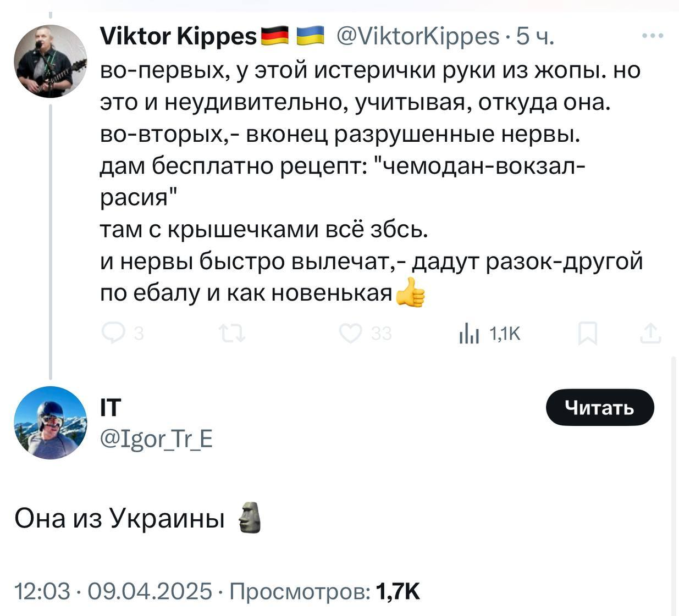
Task: Open the @ViktorKippes handle link
Action: pos(418,36)
